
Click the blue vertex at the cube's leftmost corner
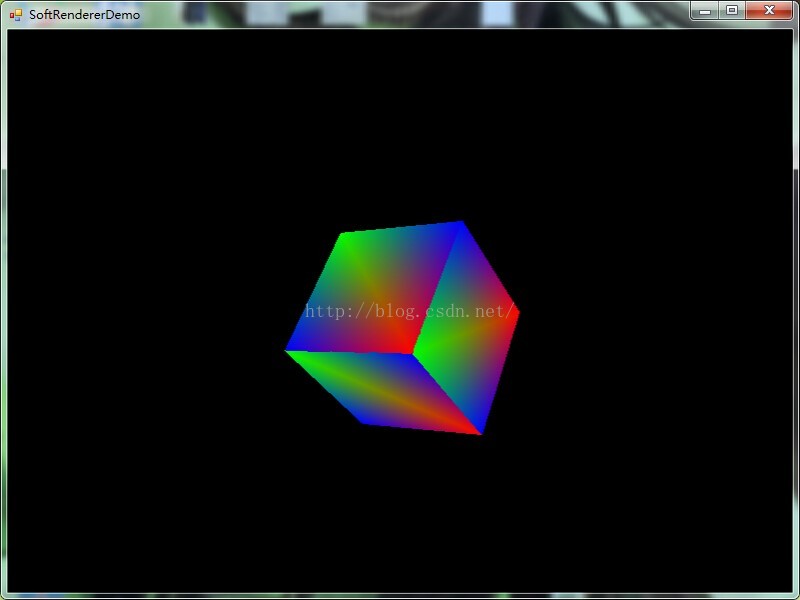click(287, 349)
